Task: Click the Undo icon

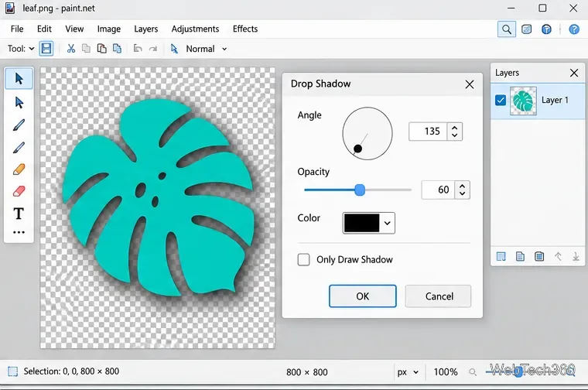Action: point(138,49)
